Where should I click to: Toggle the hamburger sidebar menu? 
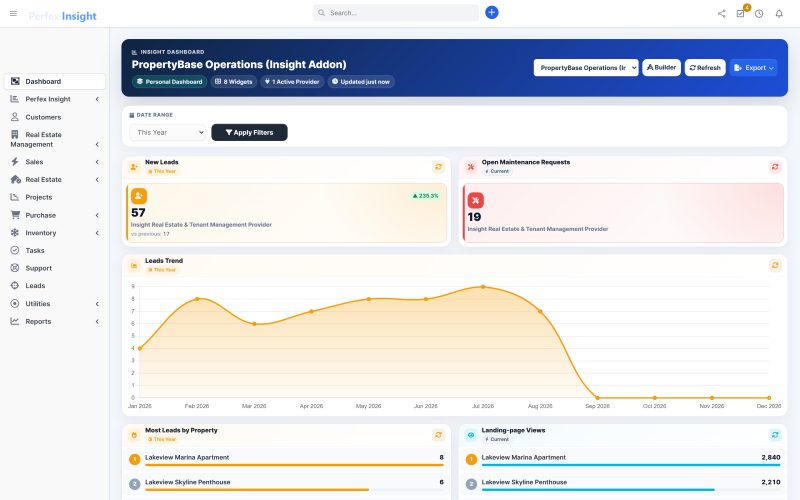coord(13,13)
